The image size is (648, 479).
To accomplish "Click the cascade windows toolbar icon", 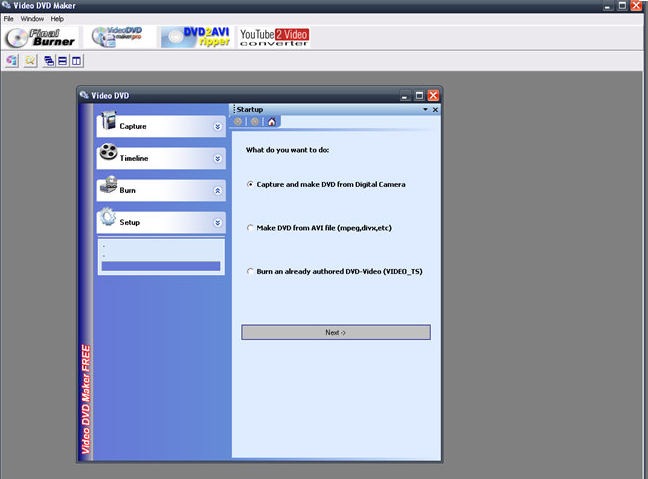I will coord(49,61).
